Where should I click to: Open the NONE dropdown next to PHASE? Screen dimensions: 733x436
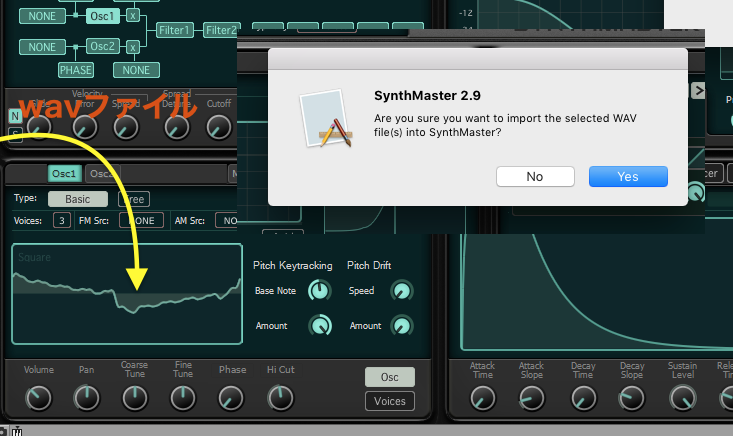(136, 70)
